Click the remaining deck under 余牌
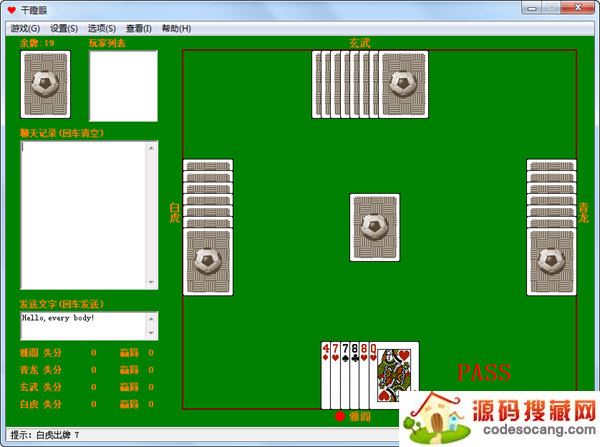The image size is (600, 447). coord(45,85)
